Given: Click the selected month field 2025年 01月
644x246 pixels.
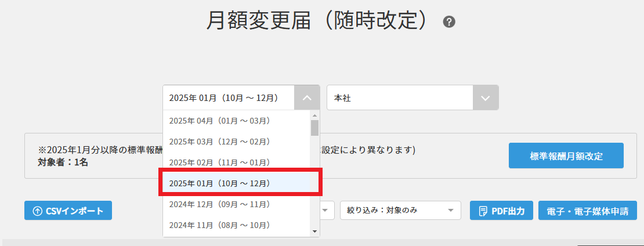Looking at the screenshot, I should [x=229, y=98].
